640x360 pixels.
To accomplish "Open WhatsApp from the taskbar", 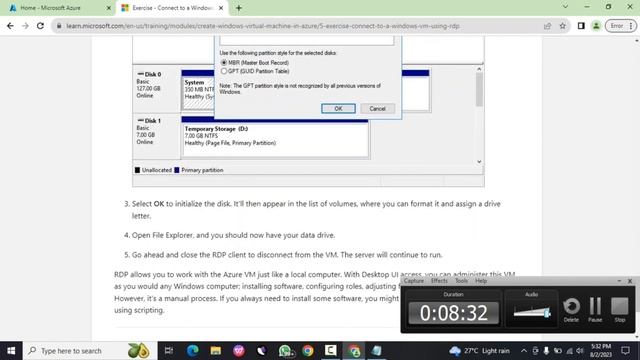I will (285, 351).
